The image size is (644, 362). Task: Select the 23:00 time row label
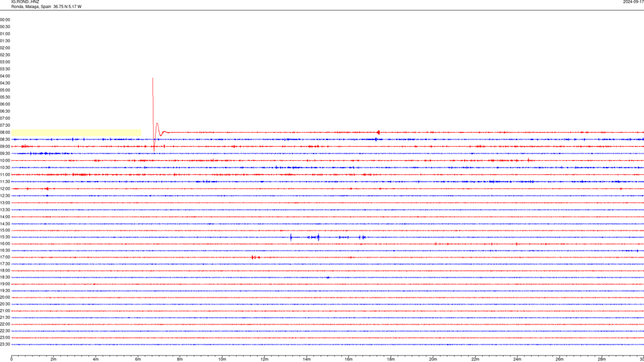pos(5,338)
